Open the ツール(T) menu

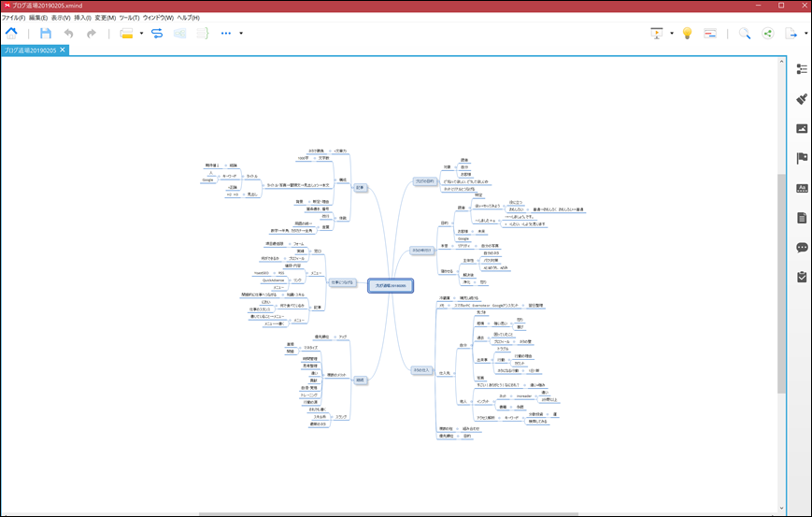(129, 18)
